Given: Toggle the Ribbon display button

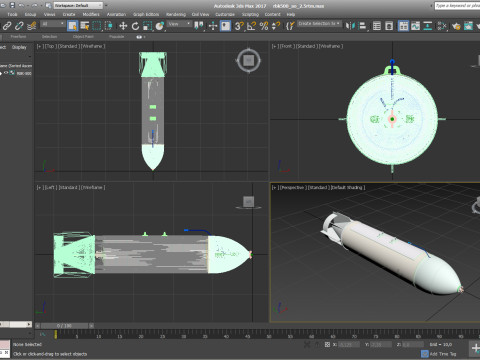Looking at the screenshot, I should click(403, 26).
